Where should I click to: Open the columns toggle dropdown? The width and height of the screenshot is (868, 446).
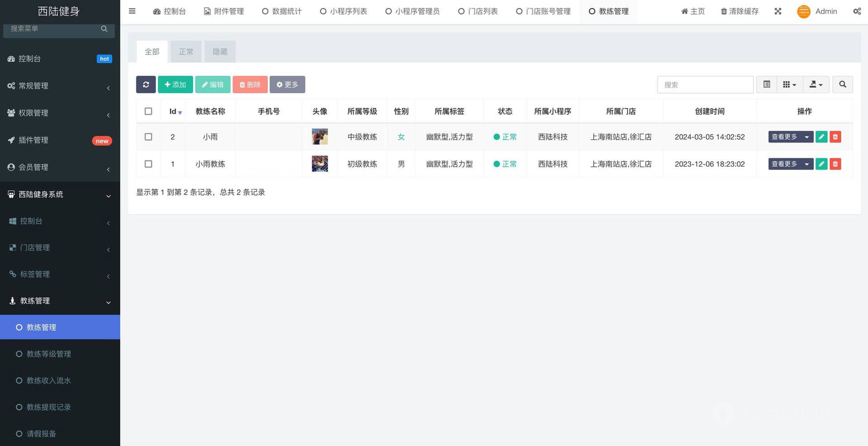[x=789, y=85]
